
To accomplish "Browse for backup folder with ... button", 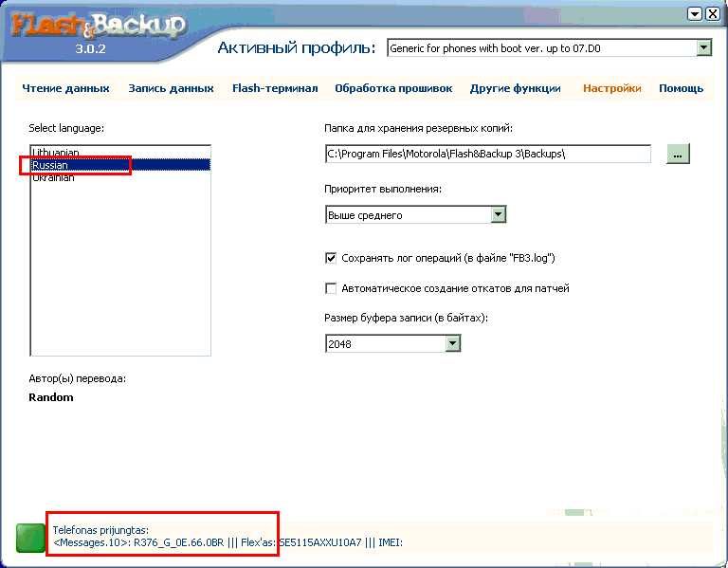I will 678,155.
